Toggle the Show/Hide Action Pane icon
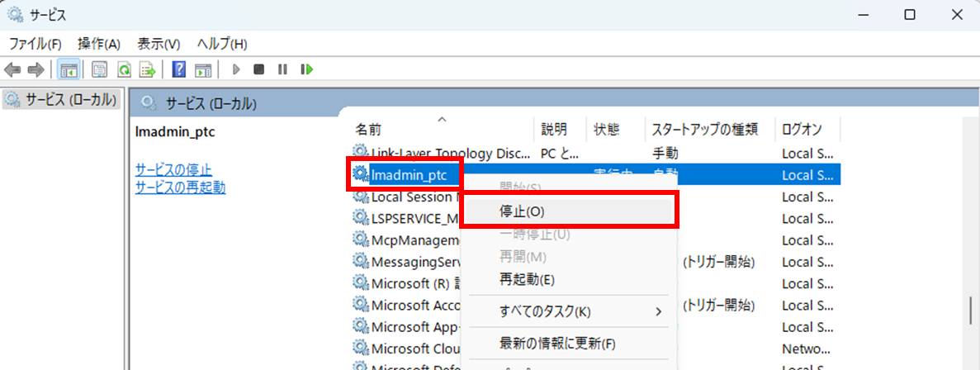Image resolution: width=980 pixels, height=370 pixels. tap(203, 69)
